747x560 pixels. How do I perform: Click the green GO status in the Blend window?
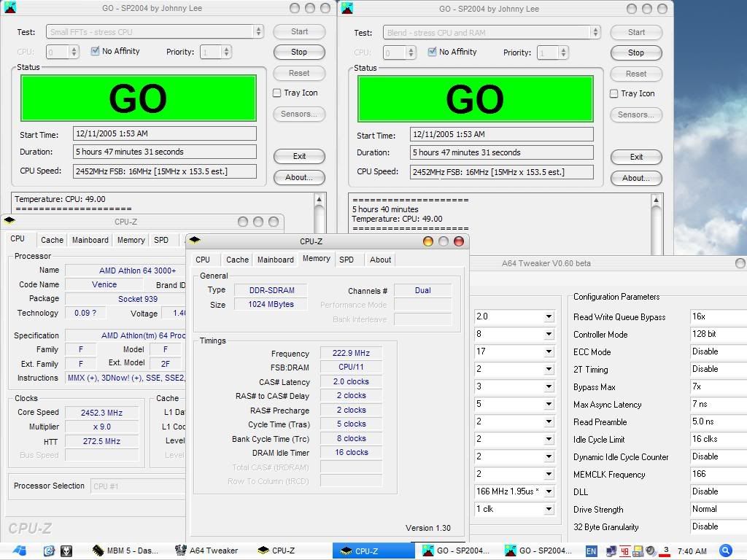475,99
